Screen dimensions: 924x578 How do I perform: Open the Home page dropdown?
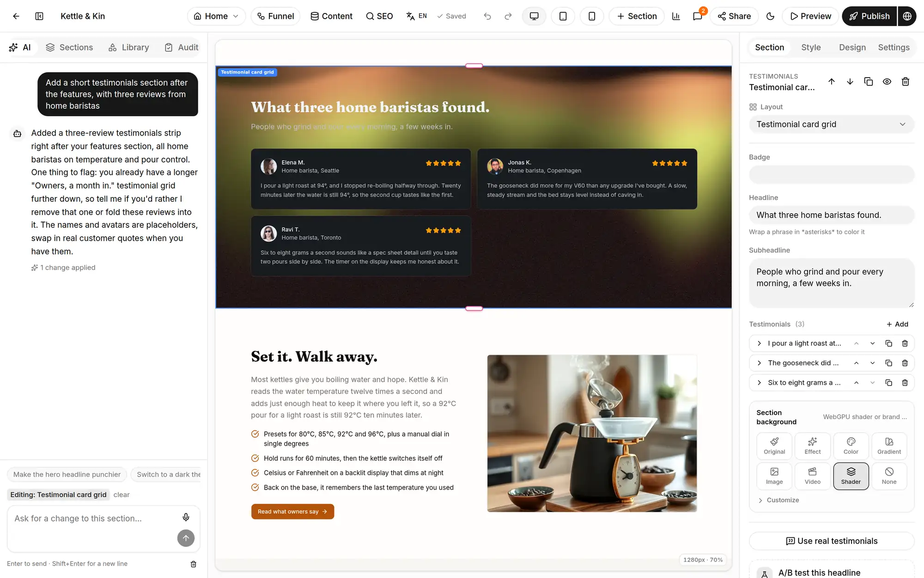click(216, 16)
